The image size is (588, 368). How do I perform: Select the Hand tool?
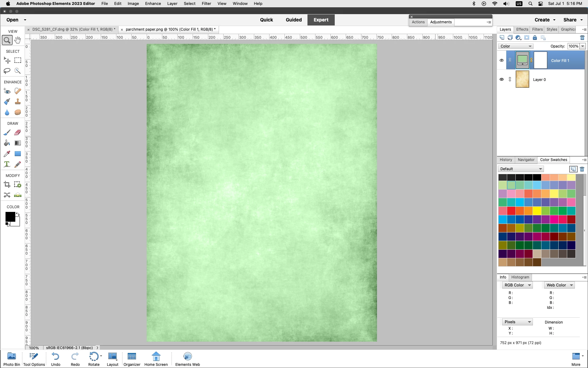point(18,40)
